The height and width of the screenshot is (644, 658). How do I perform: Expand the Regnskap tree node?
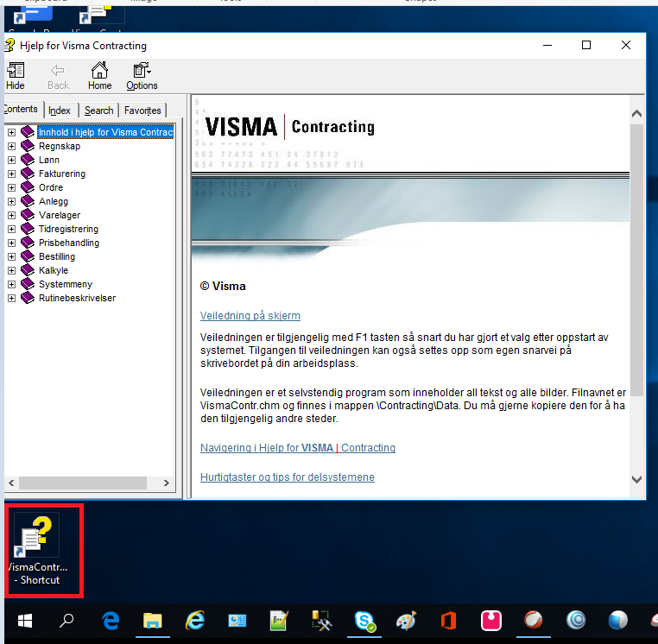pyautogui.click(x=12, y=146)
